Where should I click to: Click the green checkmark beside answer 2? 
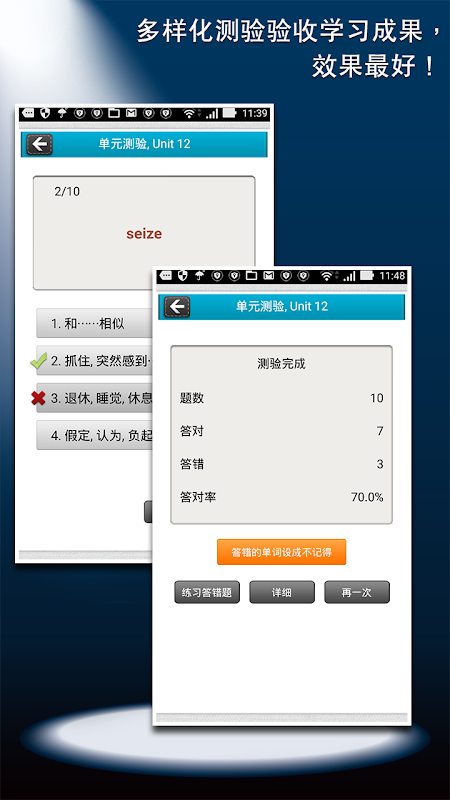coord(38,361)
